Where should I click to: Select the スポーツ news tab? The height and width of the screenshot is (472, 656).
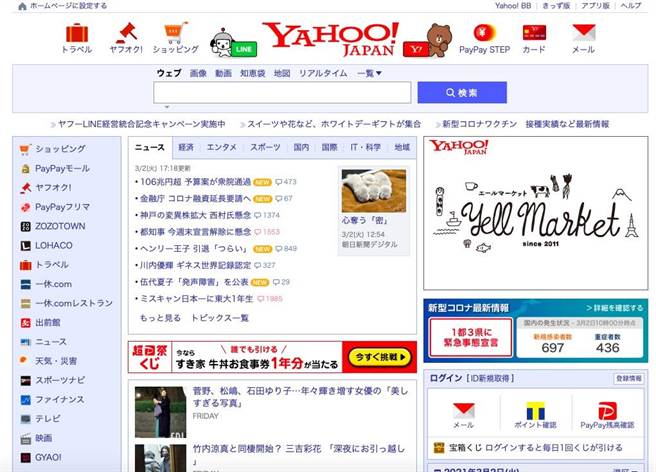[265, 147]
